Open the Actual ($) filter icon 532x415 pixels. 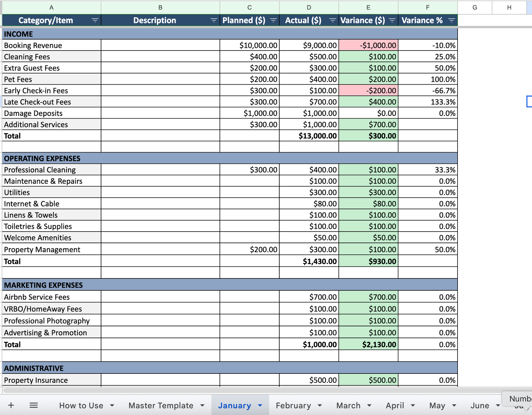(332, 21)
